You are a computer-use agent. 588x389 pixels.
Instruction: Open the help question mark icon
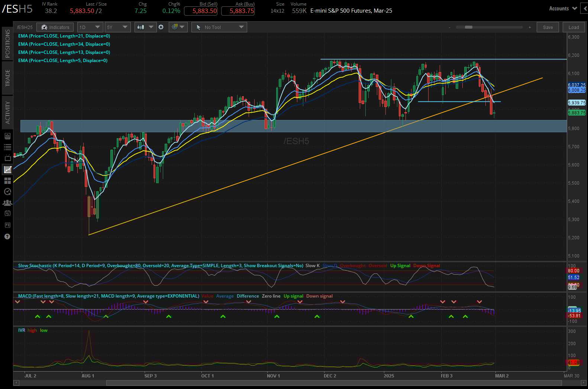pos(7,237)
